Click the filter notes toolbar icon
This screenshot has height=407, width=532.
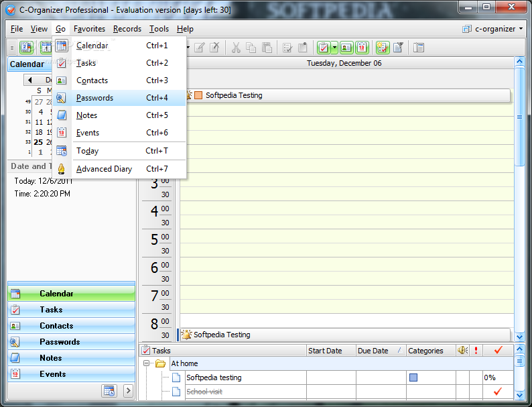(398, 48)
